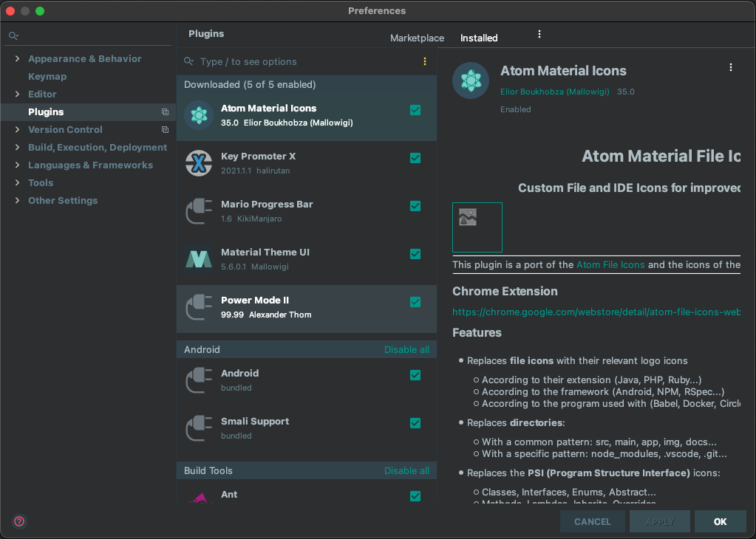Click the plugin search magnifier icon
The height and width of the screenshot is (539, 756).
pos(189,61)
